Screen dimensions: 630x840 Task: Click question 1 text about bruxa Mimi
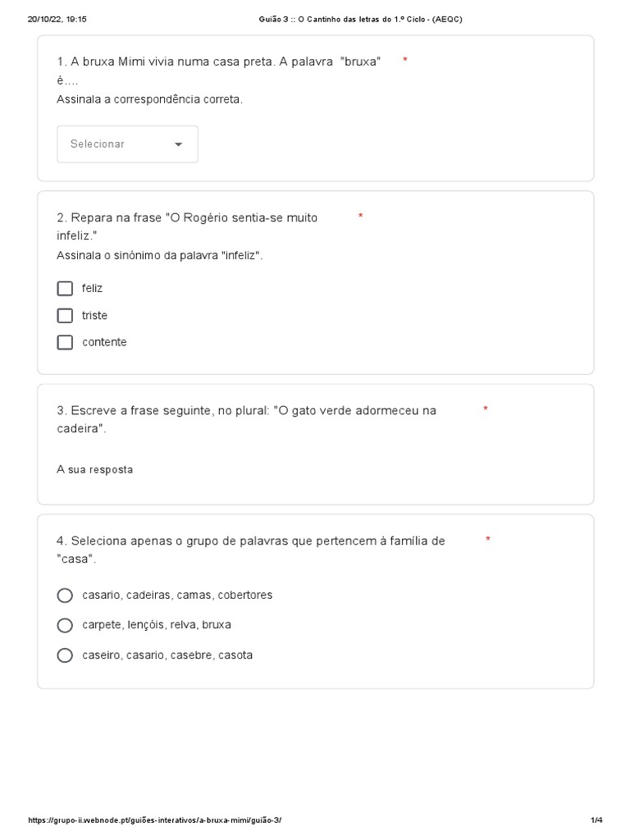pyautogui.click(x=218, y=62)
